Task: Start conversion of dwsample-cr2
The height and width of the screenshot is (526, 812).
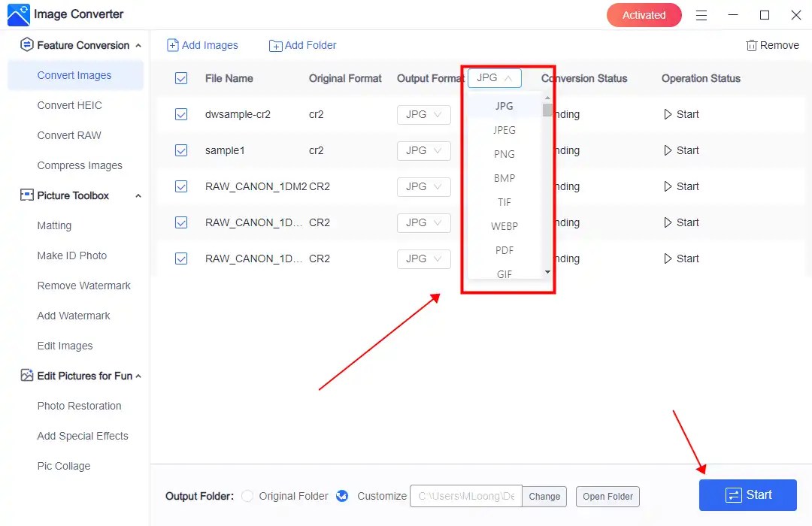Action: (x=680, y=114)
